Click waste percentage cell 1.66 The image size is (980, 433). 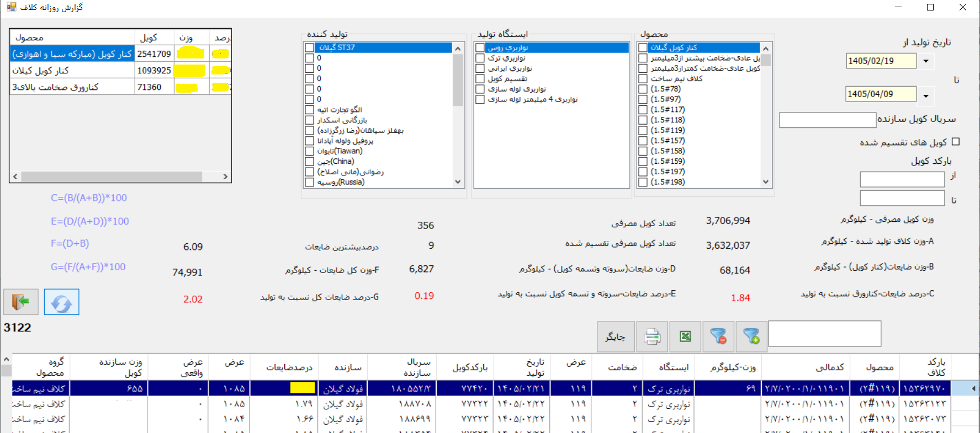(x=283, y=419)
